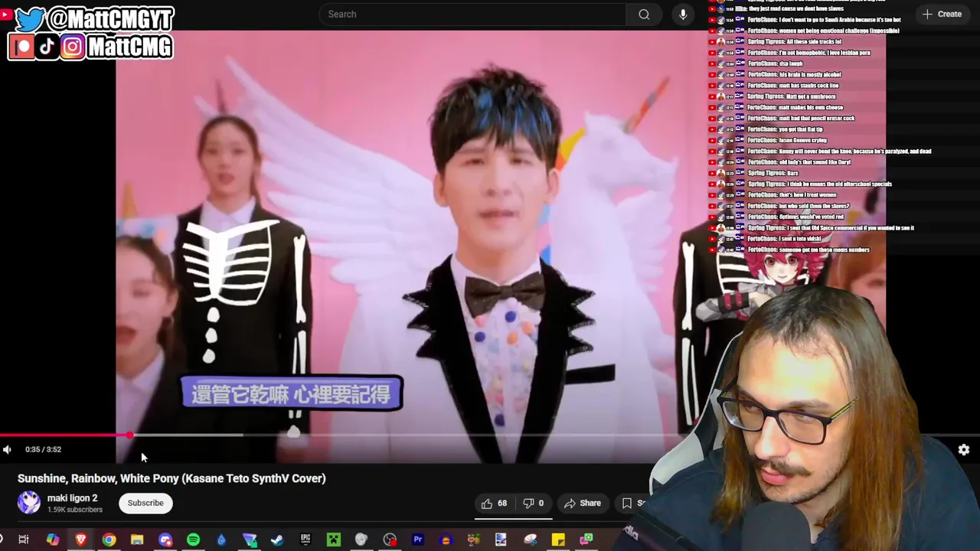Screen dimensions: 980x551
Task: Like the video with thumbs up
Action: coord(494,503)
